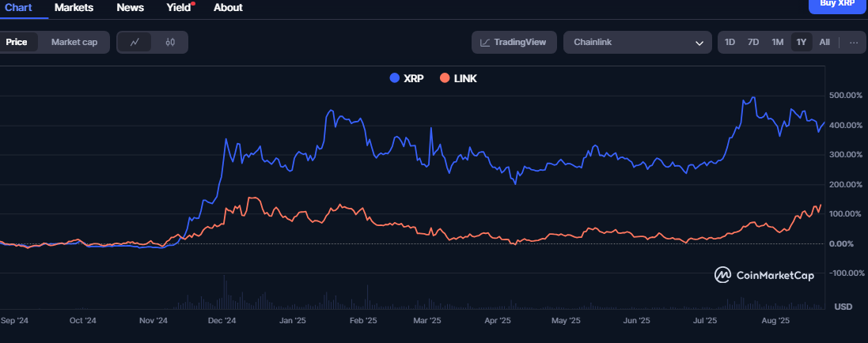Click the Jan '25 date label

[x=293, y=320]
